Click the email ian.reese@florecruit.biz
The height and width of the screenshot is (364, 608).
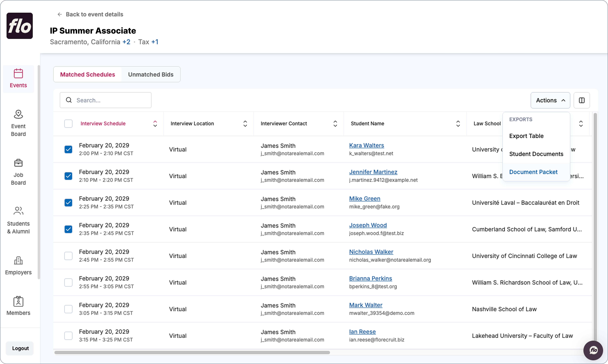377,340
